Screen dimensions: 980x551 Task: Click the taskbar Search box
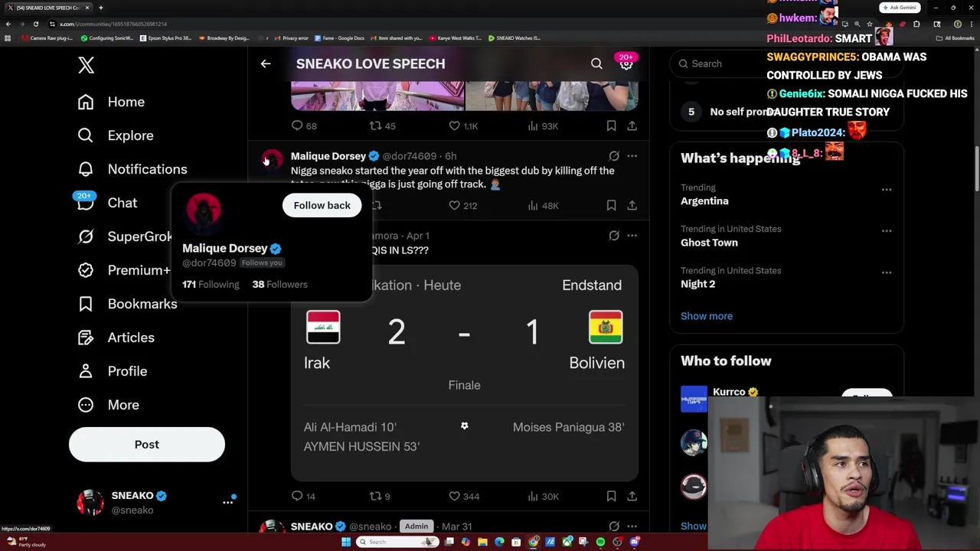pyautogui.click(x=396, y=542)
